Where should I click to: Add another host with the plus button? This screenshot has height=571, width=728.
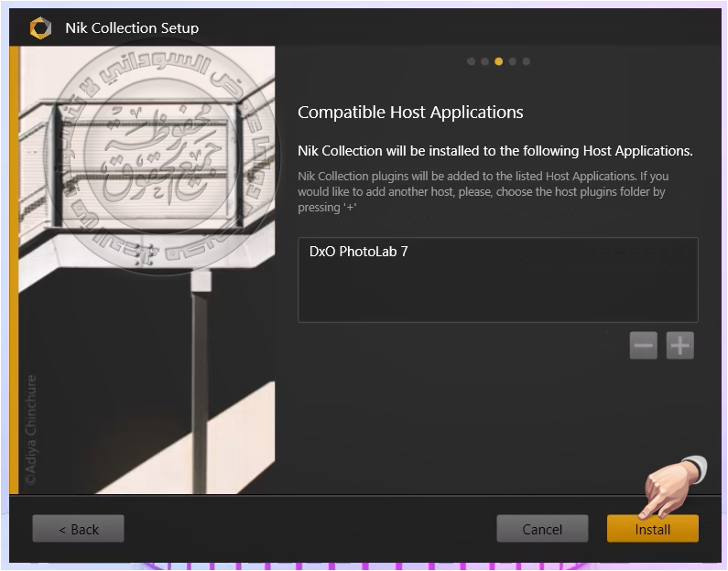(679, 345)
